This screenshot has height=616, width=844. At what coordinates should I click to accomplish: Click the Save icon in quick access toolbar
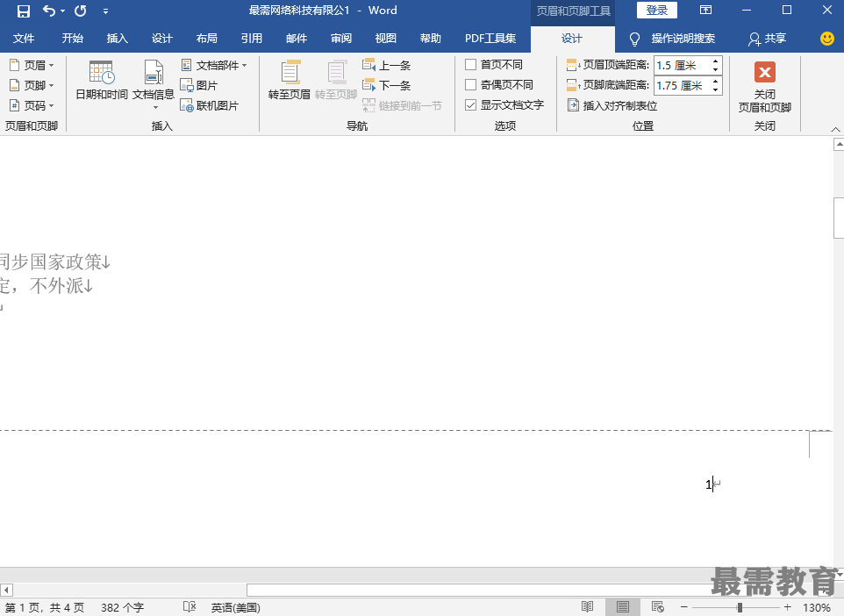pos(24,11)
